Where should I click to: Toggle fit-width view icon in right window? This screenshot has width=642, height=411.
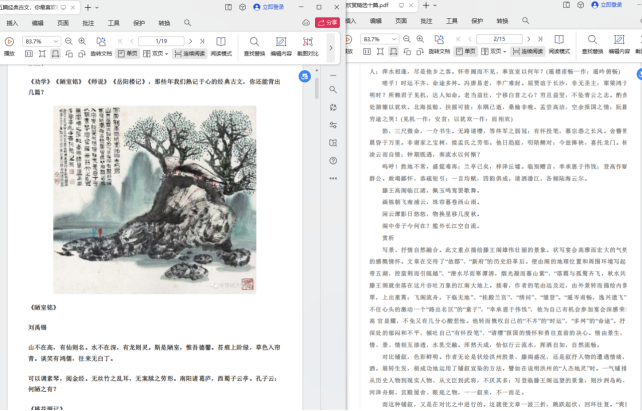coord(393,51)
